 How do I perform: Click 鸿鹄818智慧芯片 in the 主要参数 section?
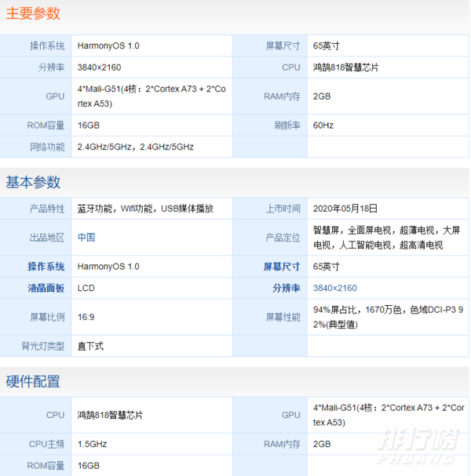click(x=346, y=67)
